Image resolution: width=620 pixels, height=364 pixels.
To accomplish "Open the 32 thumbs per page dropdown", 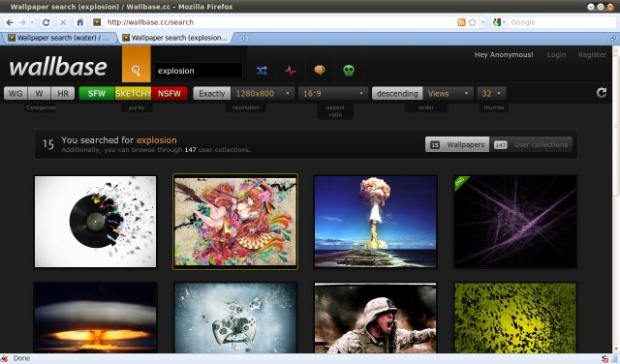I will pos(491,93).
